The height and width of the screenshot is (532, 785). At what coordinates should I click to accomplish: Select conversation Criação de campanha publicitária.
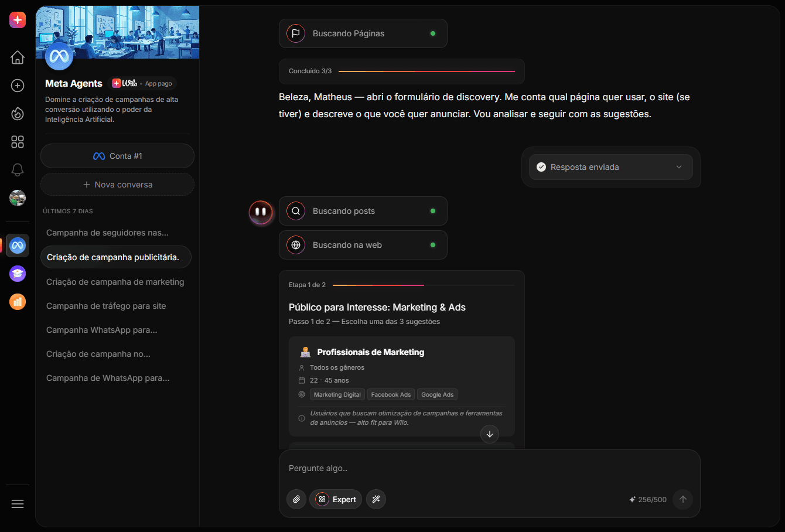coord(116,257)
